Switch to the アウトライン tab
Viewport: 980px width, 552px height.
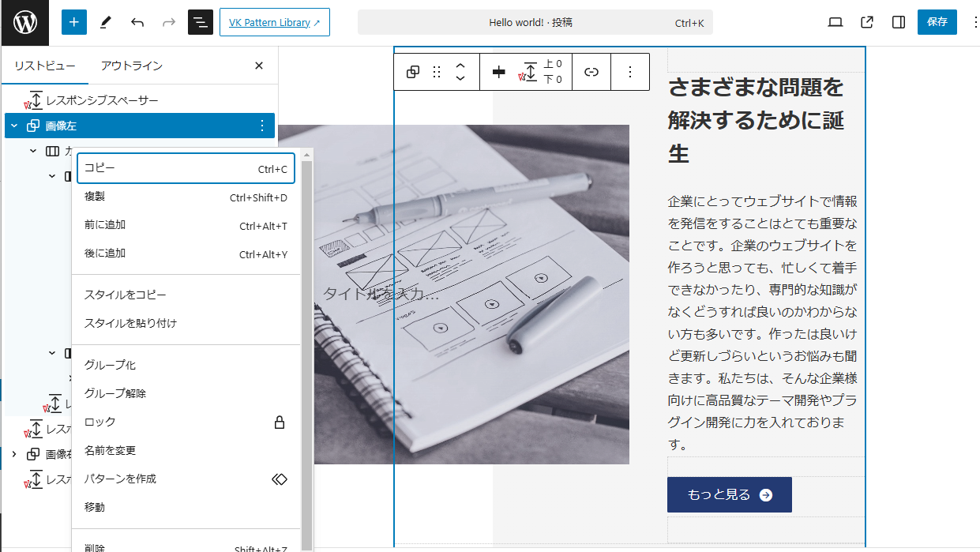pos(132,66)
